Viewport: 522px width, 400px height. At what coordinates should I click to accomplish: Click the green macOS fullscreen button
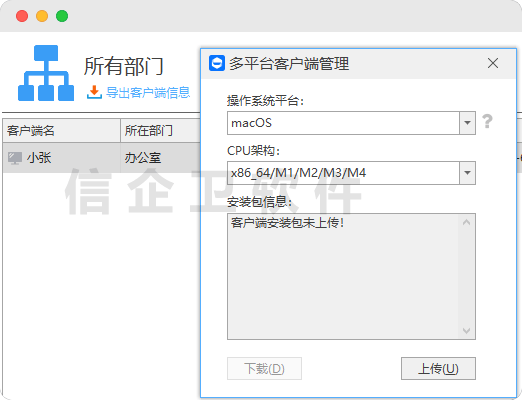click(x=62, y=16)
